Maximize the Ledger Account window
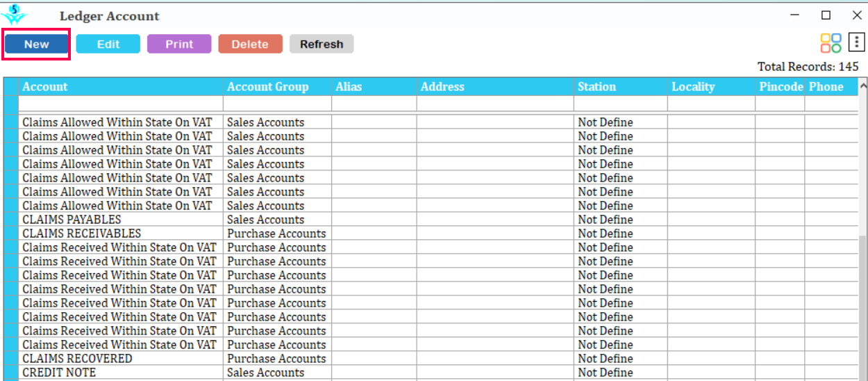 tap(826, 15)
